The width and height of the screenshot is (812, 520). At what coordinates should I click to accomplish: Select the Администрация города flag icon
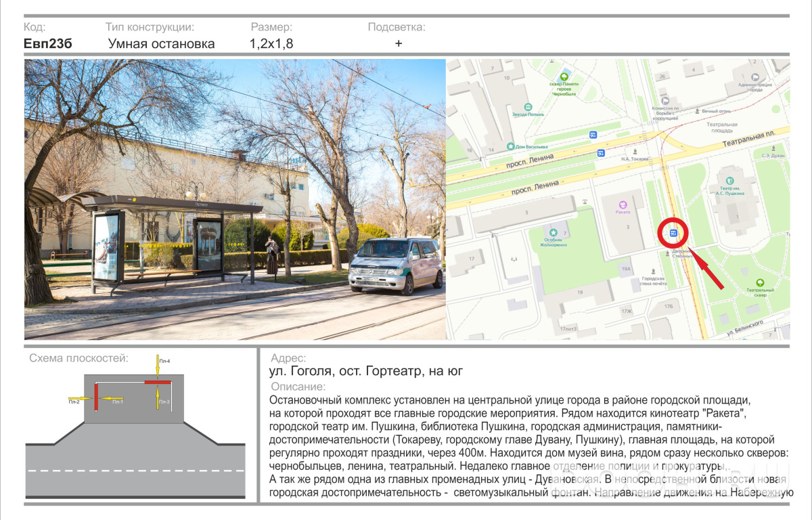[x=756, y=78]
